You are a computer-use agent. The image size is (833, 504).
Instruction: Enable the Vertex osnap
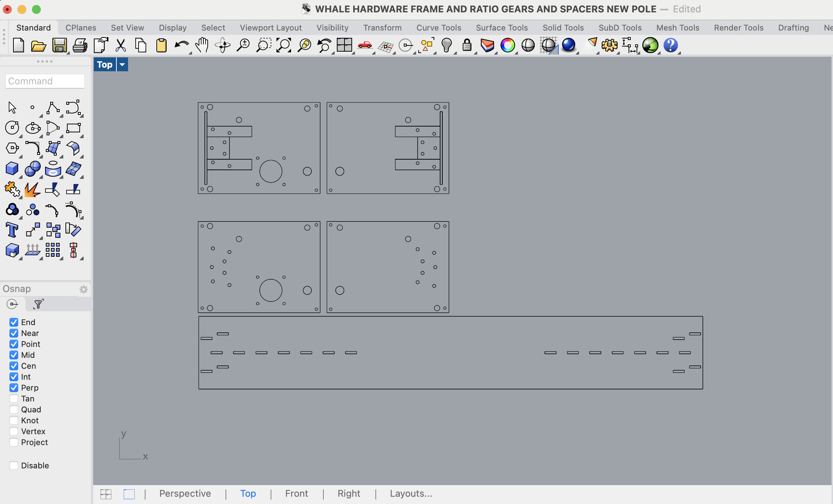coord(14,431)
